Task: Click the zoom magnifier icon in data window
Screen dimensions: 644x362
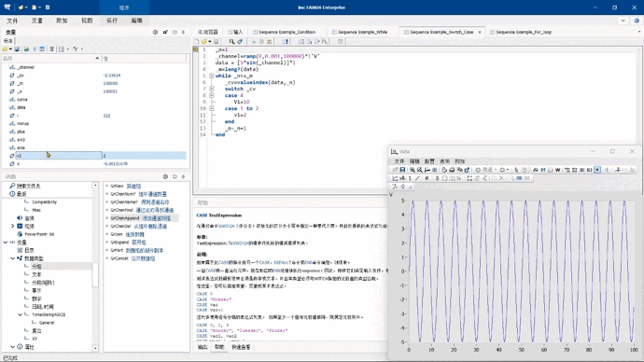Action: coord(412,170)
